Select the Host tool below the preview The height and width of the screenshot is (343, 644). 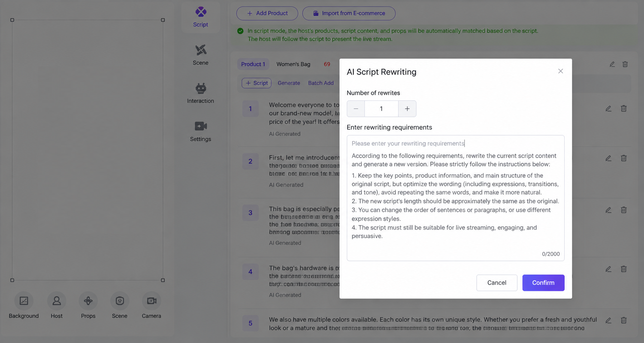57,306
